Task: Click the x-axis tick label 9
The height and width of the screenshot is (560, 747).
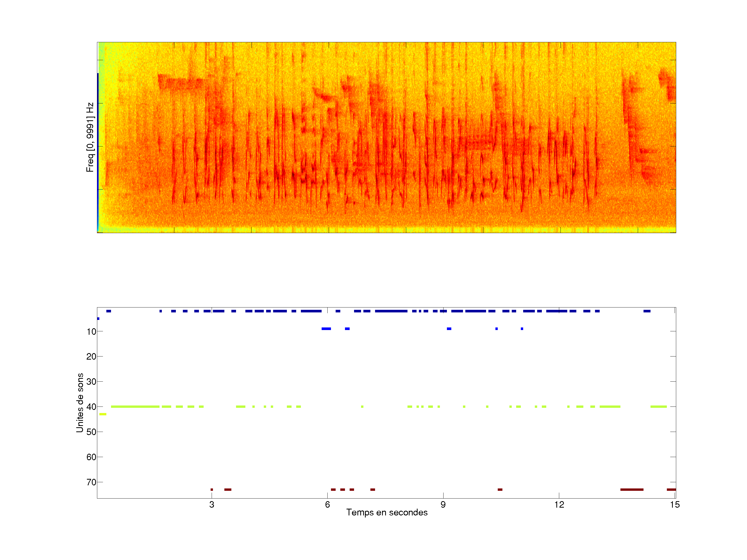Action: [443, 505]
